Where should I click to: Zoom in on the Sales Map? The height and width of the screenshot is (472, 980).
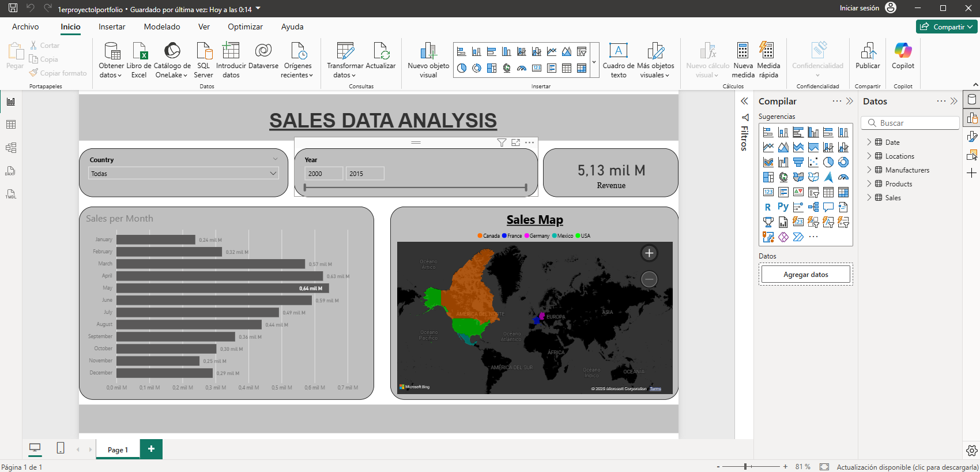[x=649, y=253]
